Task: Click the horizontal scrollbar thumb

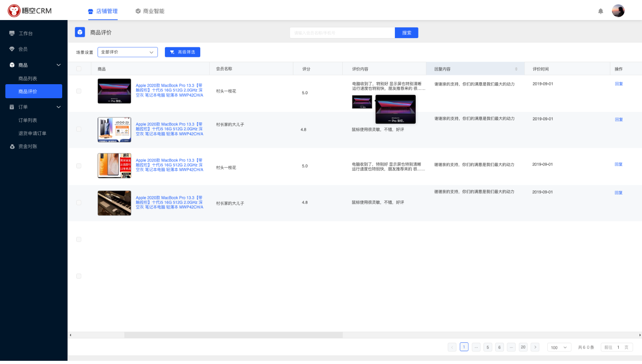Action: [234, 335]
